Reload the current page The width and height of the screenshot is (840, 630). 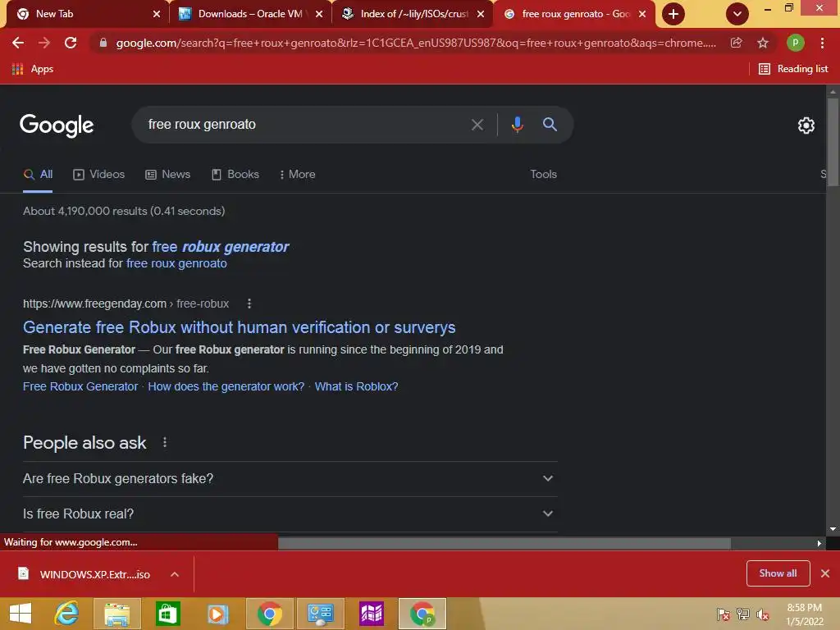(x=71, y=43)
